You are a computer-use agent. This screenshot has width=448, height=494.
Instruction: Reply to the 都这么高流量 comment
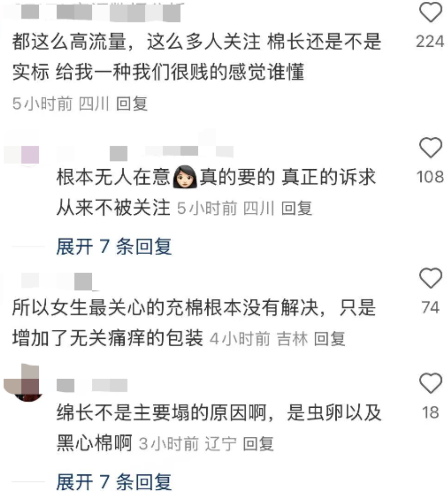[132, 104]
